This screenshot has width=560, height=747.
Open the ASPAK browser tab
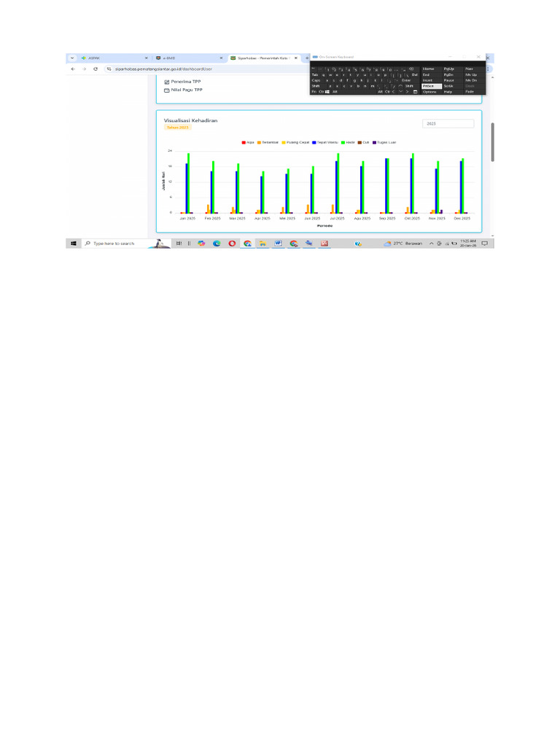(114, 58)
